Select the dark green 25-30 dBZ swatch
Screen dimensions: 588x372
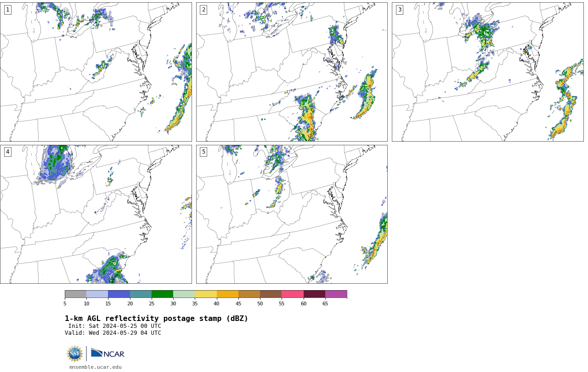coord(162,294)
